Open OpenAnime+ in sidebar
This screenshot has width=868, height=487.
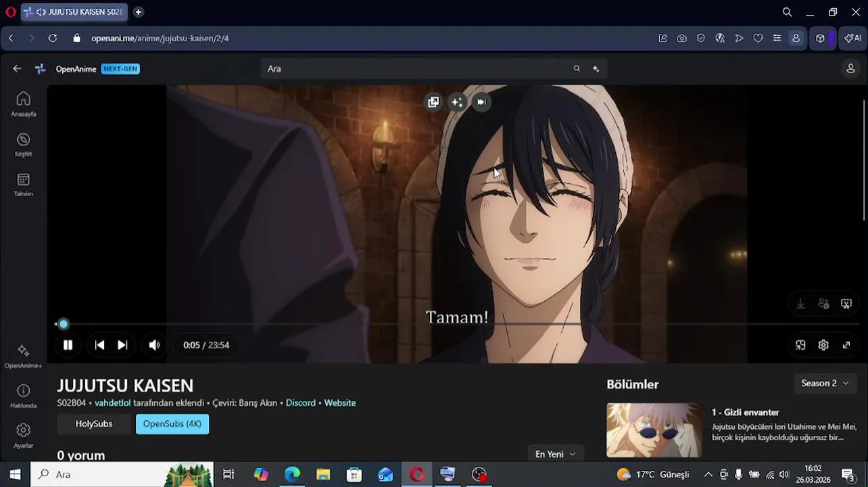coord(23,356)
